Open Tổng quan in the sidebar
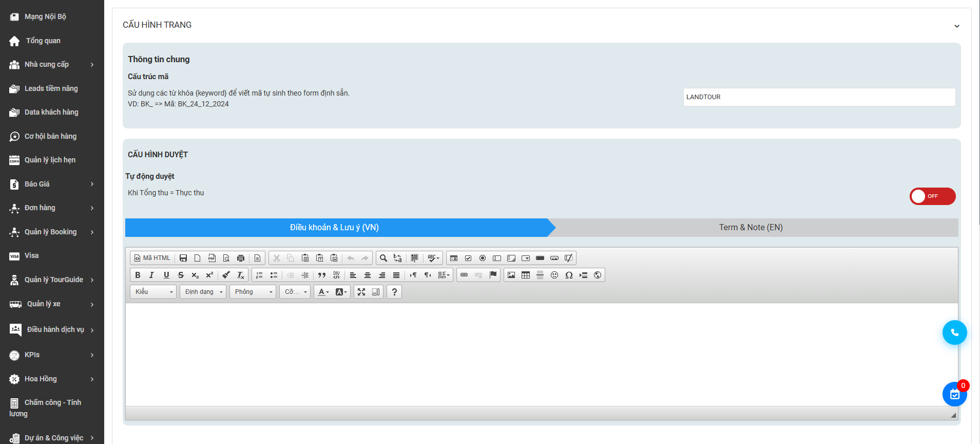 pos(43,41)
